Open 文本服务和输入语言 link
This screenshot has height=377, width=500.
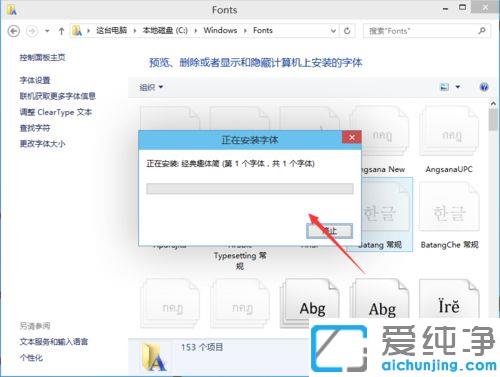(x=53, y=341)
